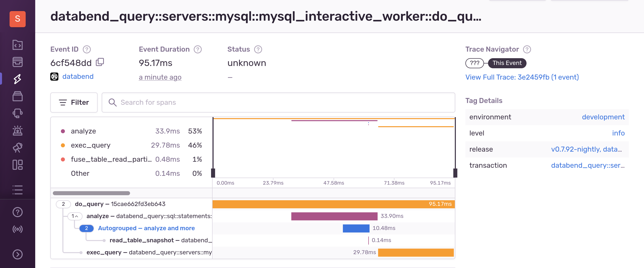Open the Alerts siren icon
Screen dimensions: 644x268
pyautogui.click(x=17, y=130)
